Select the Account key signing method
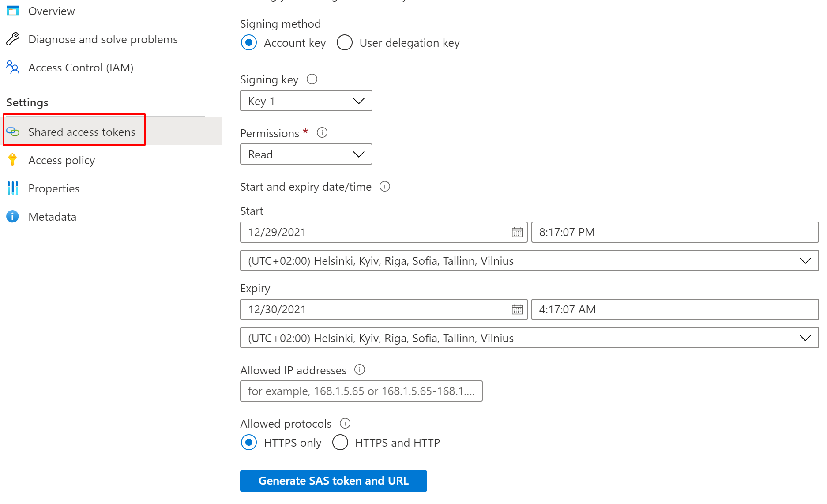The width and height of the screenshot is (827, 504). (249, 43)
